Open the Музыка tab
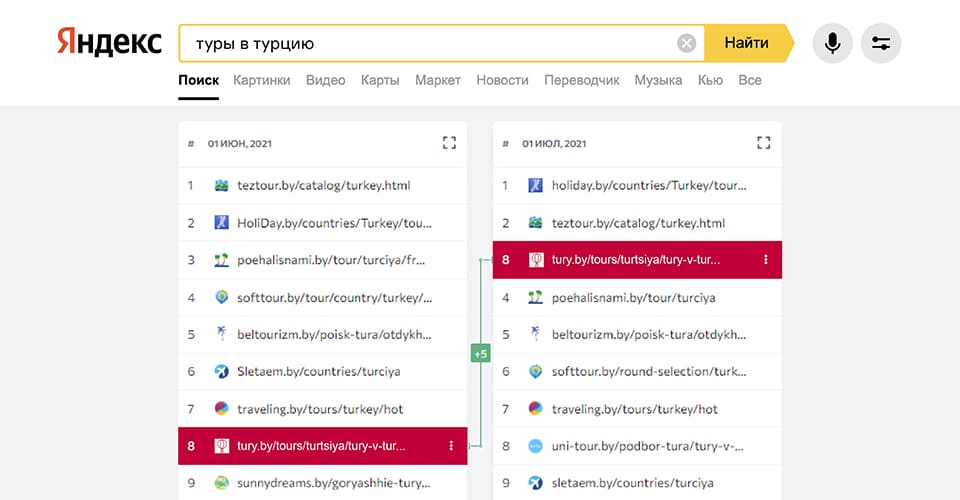The height and width of the screenshot is (500, 960). [658, 80]
